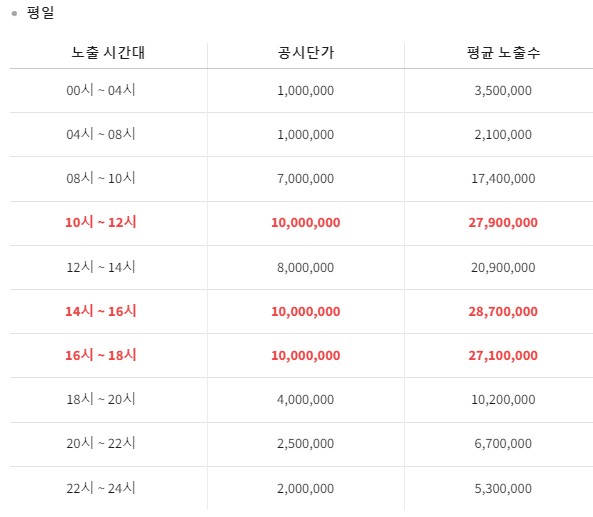Click the 7,000,000 price cell
The height and width of the screenshot is (517, 593).
click(306, 179)
